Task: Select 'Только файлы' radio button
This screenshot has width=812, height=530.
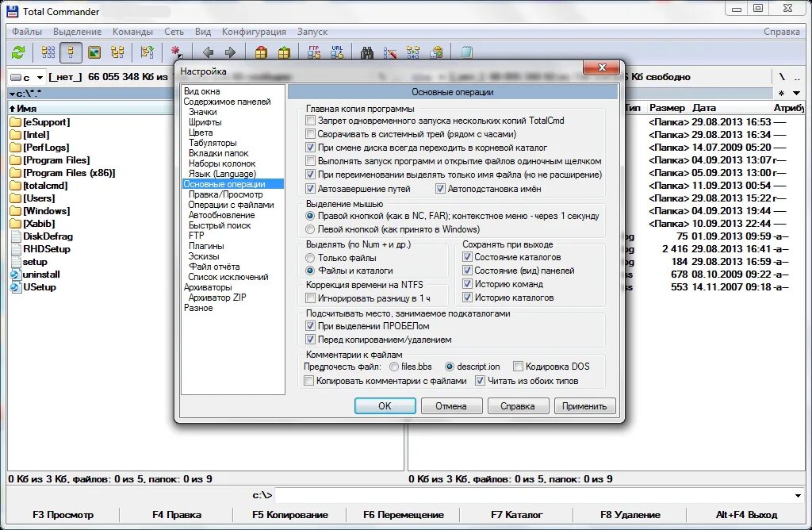Action: coord(310,258)
